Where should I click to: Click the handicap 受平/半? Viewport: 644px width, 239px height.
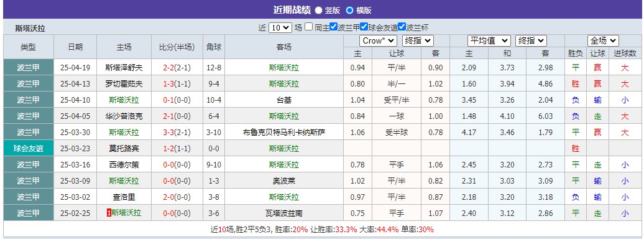[x=397, y=100]
